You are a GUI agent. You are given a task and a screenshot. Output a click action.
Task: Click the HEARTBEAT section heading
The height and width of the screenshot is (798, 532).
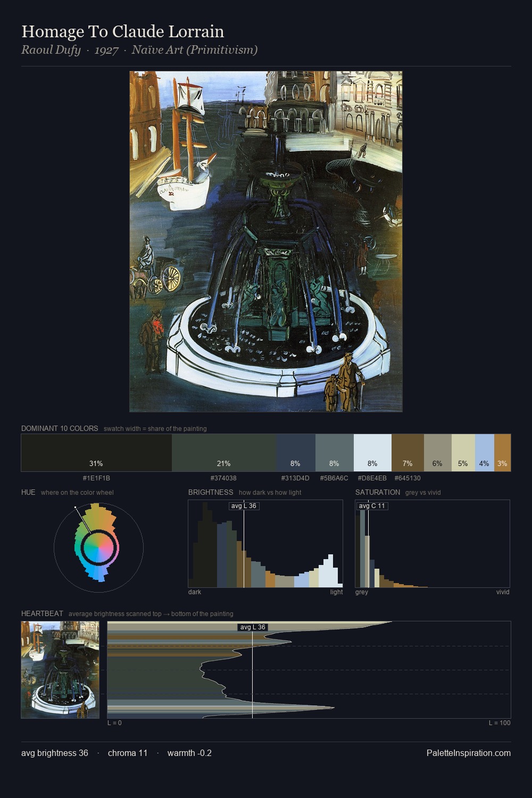click(x=42, y=613)
